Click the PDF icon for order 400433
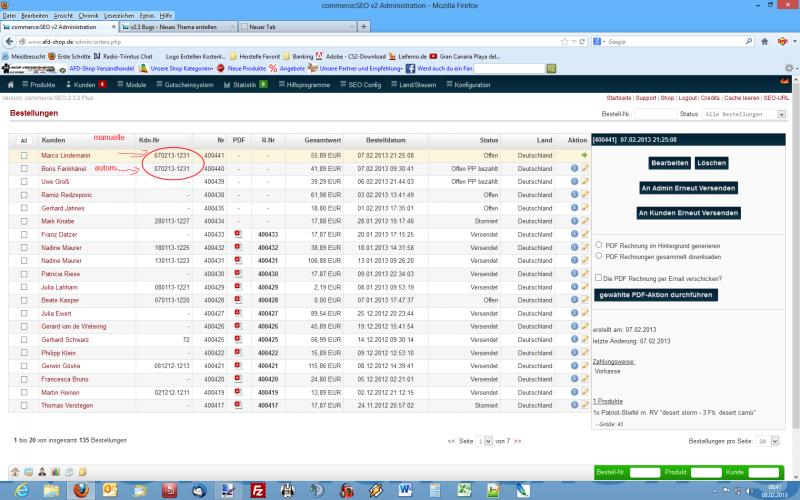This screenshot has height=500, width=800. click(238, 233)
